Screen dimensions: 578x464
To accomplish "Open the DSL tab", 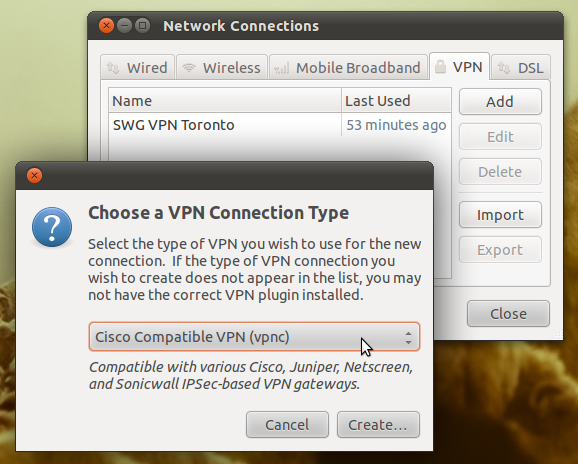I will pos(521,67).
